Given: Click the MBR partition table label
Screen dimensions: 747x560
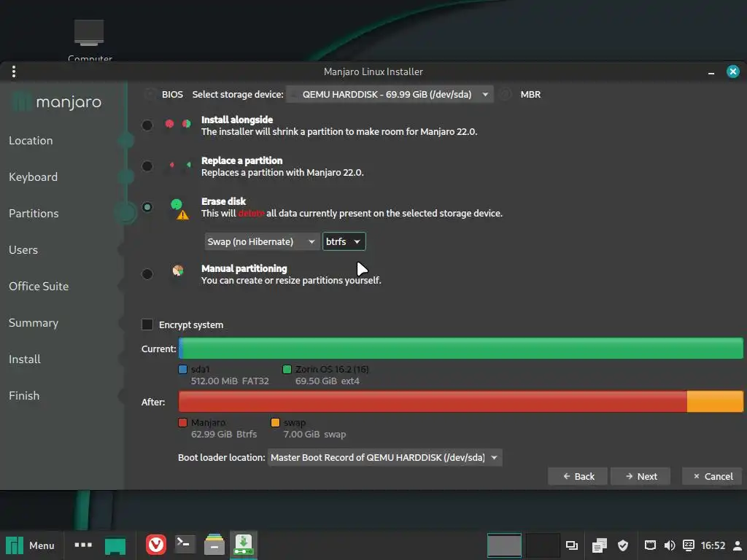Looking at the screenshot, I should pos(530,94).
